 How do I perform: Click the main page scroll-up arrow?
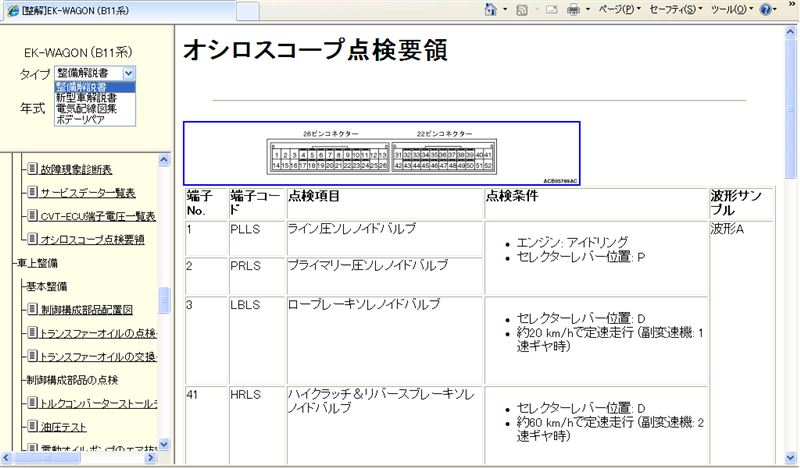(791, 32)
